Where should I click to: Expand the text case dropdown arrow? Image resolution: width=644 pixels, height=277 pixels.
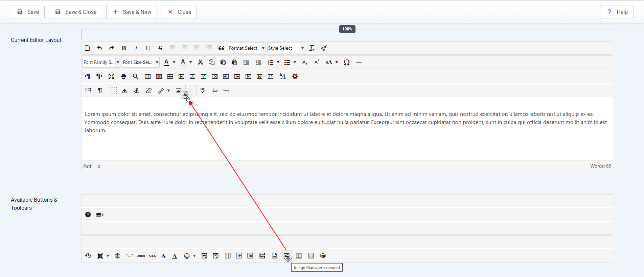(337, 62)
